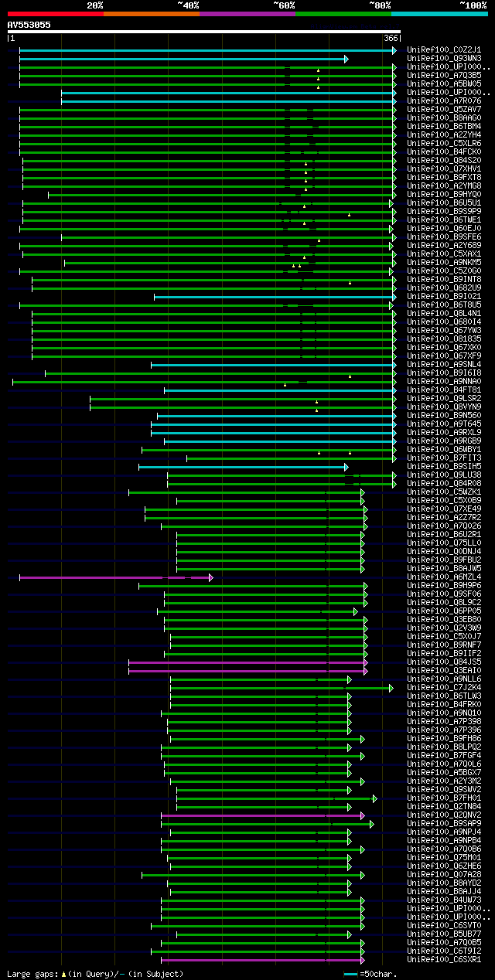The width and height of the screenshot is (495, 980).
Task: Click the UniRef100_A7P398 label
Action: [x=444, y=722]
